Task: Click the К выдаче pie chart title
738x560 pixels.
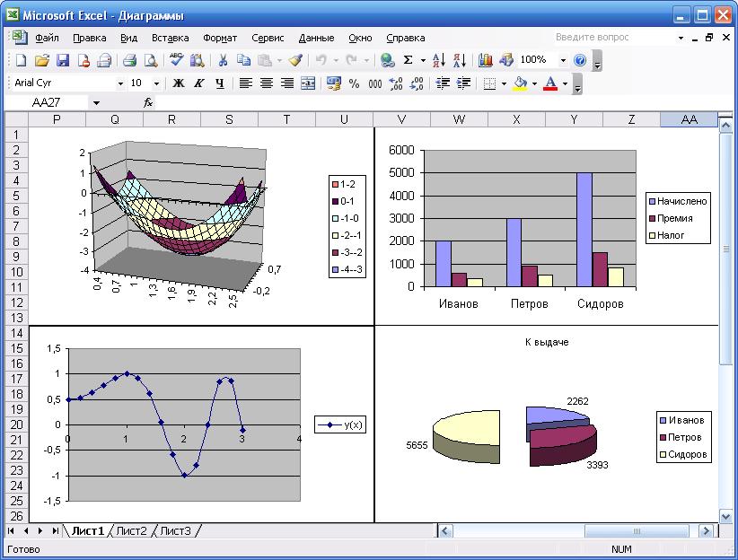Action: (547, 342)
